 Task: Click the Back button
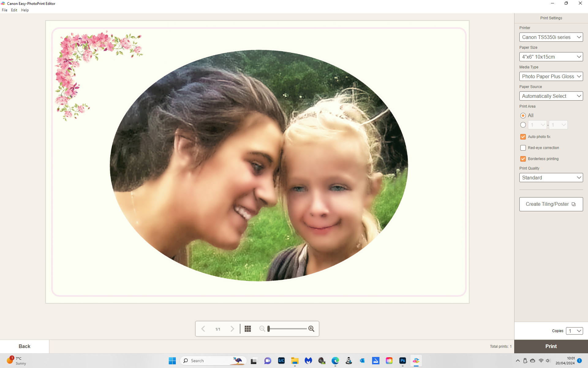(24, 346)
